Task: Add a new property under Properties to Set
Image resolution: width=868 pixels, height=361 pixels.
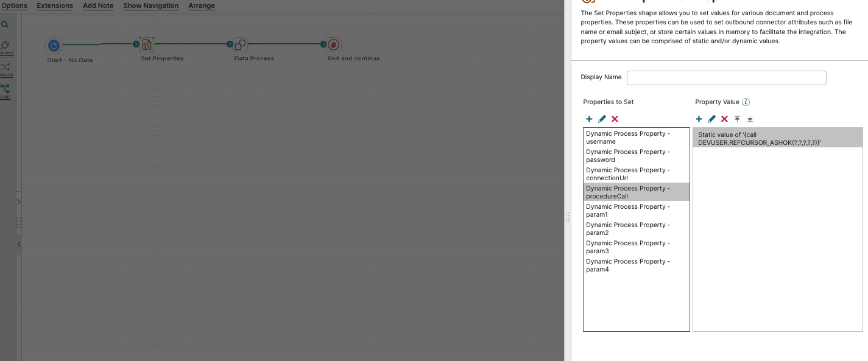Action: 589,119
